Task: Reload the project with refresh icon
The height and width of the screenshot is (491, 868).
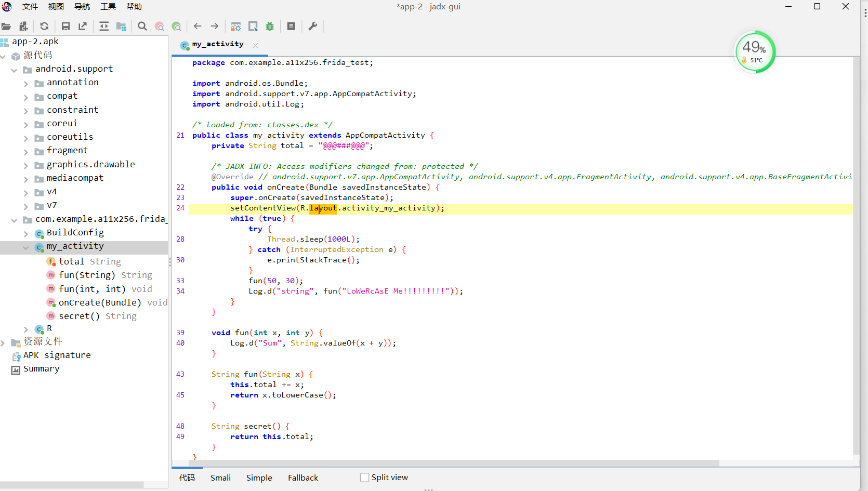Action: (x=44, y=26)
